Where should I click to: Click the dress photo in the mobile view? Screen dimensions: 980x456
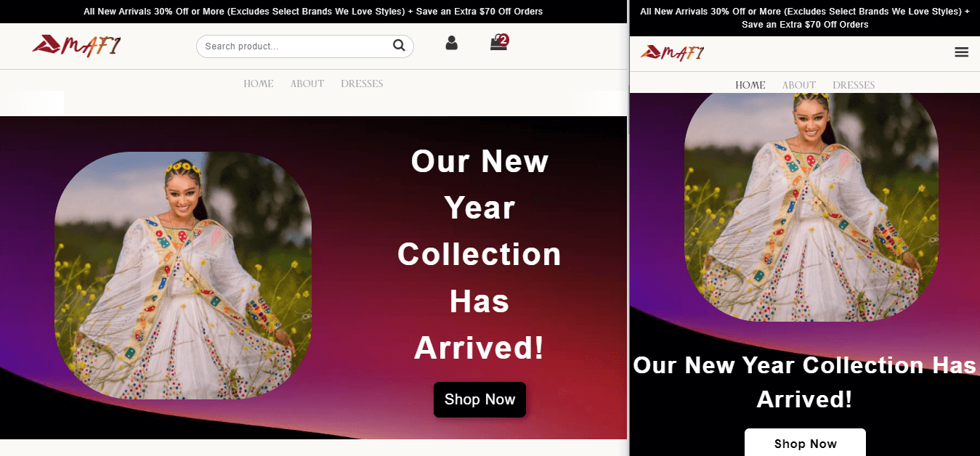click(811, 207)
